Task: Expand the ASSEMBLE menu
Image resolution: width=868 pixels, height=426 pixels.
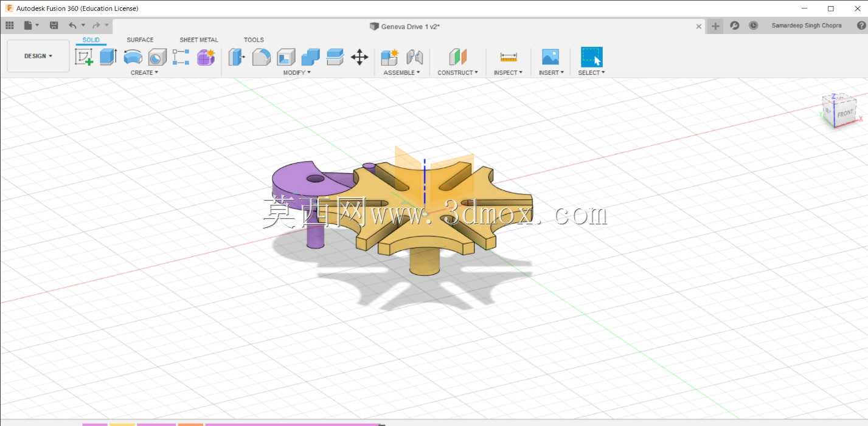Action: click(x=401, y=72)
